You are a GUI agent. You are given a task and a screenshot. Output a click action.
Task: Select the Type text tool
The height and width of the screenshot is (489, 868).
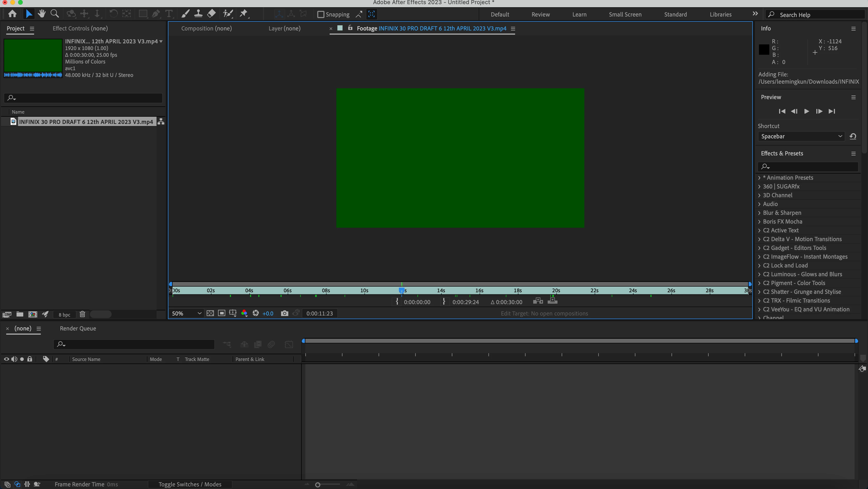click(x=169, y=14)
